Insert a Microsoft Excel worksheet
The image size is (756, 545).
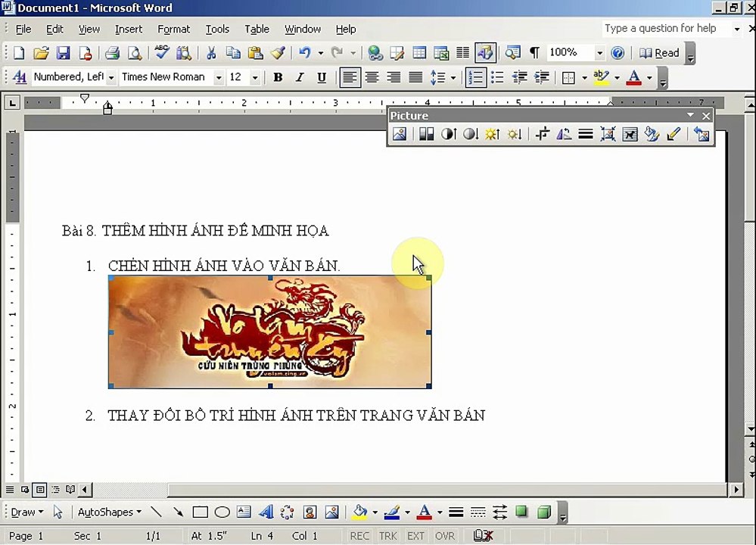pos(441,52)
